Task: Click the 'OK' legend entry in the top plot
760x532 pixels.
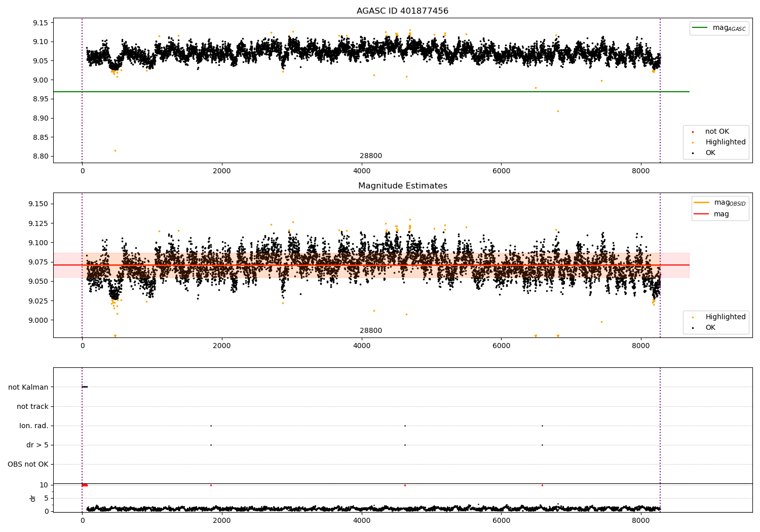Action: [710, 153]
